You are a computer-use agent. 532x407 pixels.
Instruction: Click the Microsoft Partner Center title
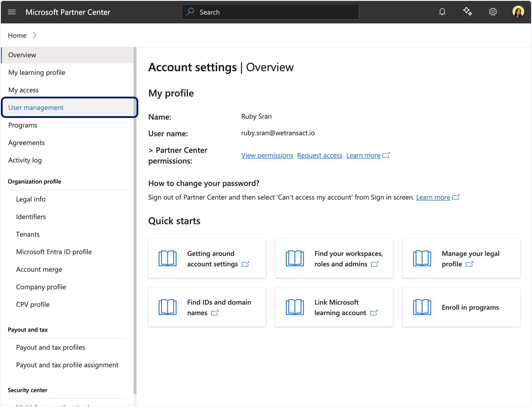click(68, 12)
